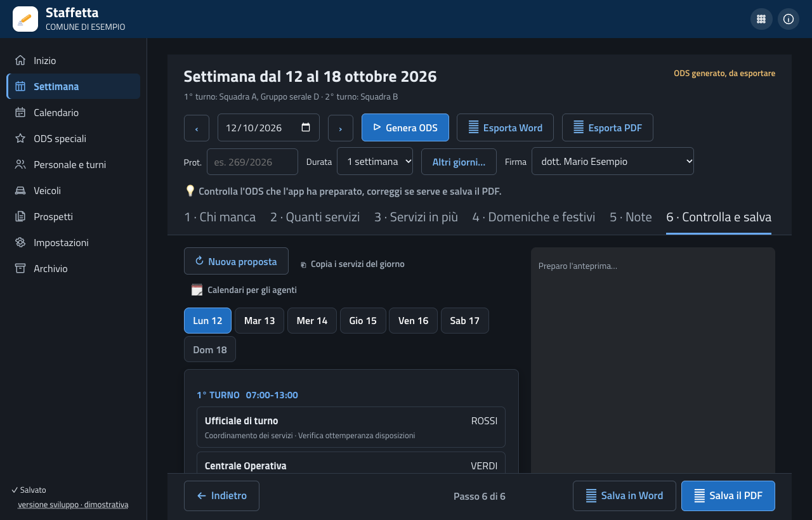Switch to tab 2 · Quanti servizi
812x520 pixels.
(x=315, y=217)
